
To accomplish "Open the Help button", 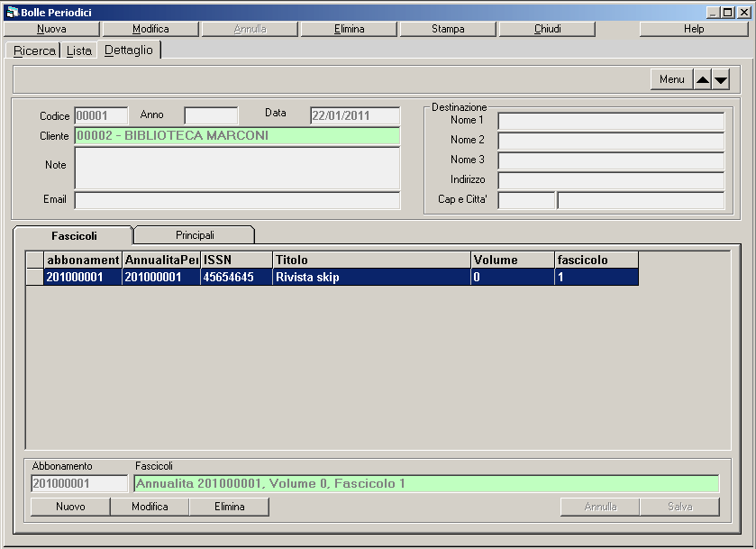I will click(693, 29).
